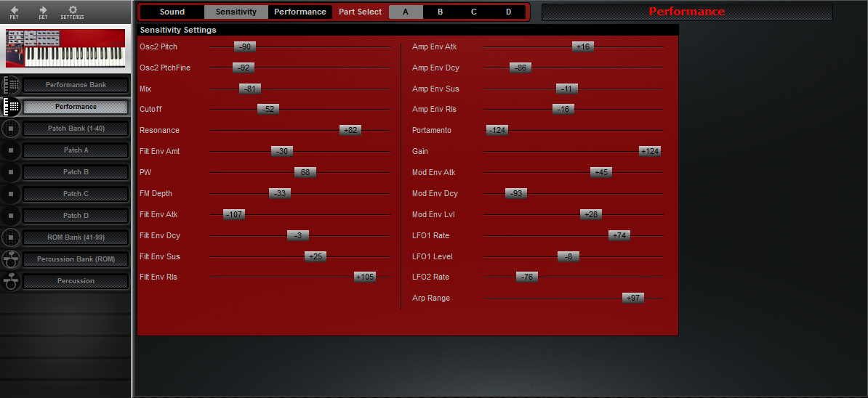Click the red Performance name display

pyautogui.click(x=687, y=12)
